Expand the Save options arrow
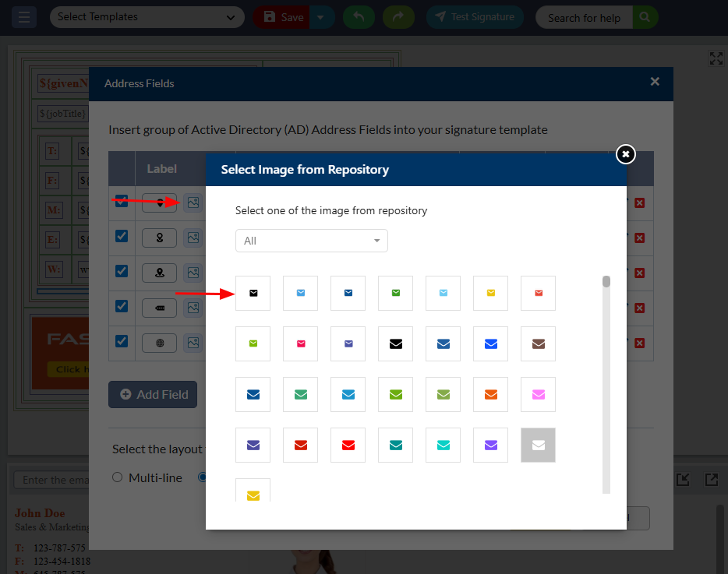728x574 pixels. 322,17
